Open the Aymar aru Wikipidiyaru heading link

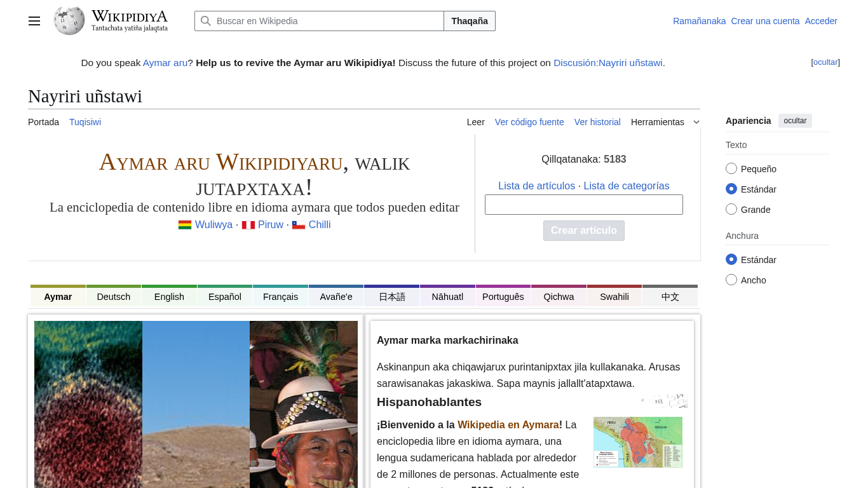click(220, 163)
